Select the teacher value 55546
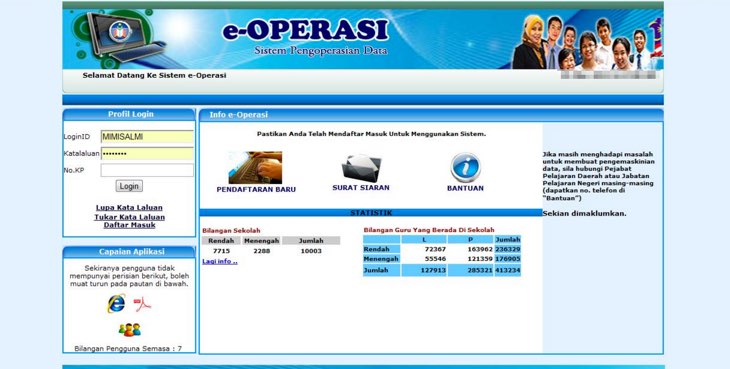This screenshot has height=369, width=730. point(435,259)
